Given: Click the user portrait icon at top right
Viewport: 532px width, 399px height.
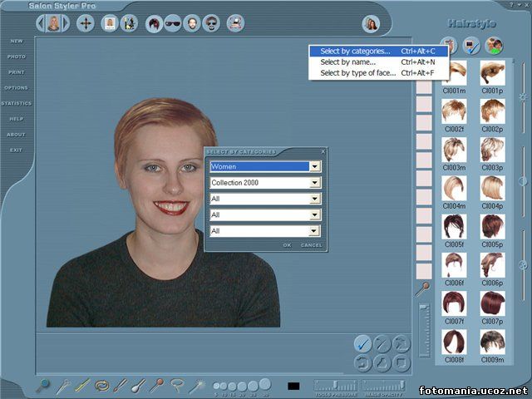Looking at the screenshot, I should click(x=371, y=24).
